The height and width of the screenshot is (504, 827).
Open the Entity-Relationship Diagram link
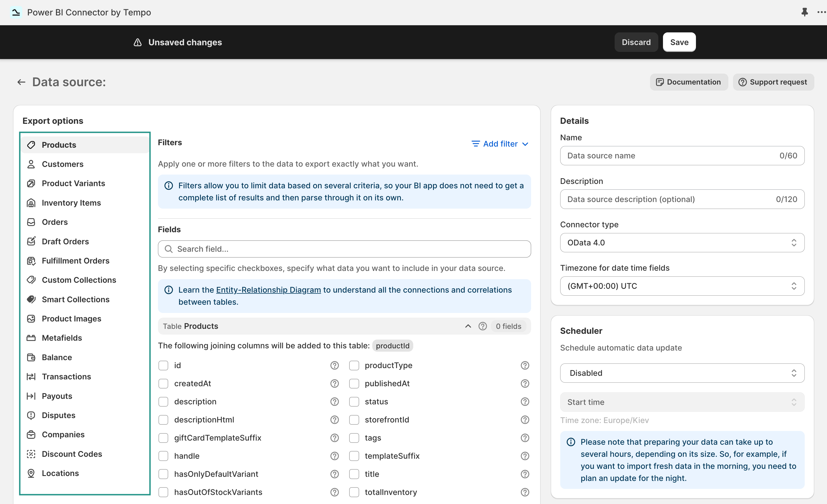pos(268,290)
